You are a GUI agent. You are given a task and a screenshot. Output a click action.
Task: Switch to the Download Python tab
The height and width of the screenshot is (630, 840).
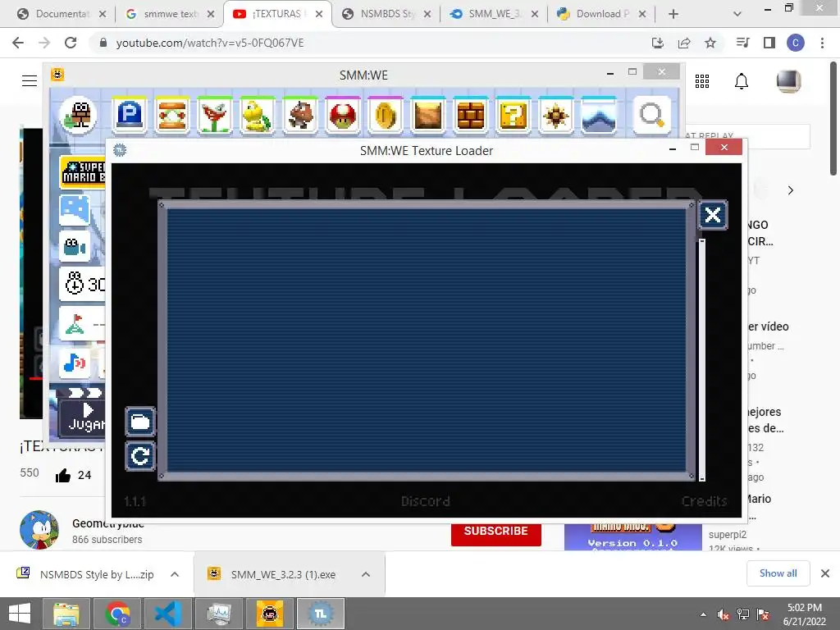pos(601,14)
